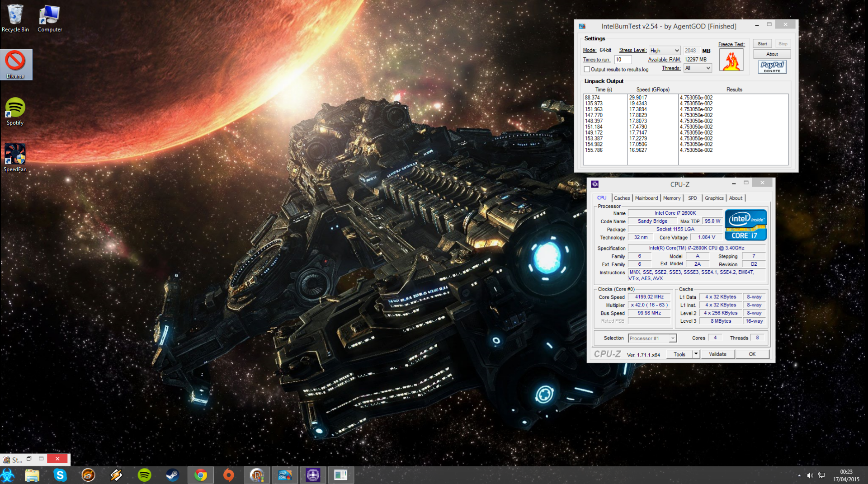868x484 pixels.
Task: Switch to the Memory tab in CPU-Z
Action: pos(671,198)
